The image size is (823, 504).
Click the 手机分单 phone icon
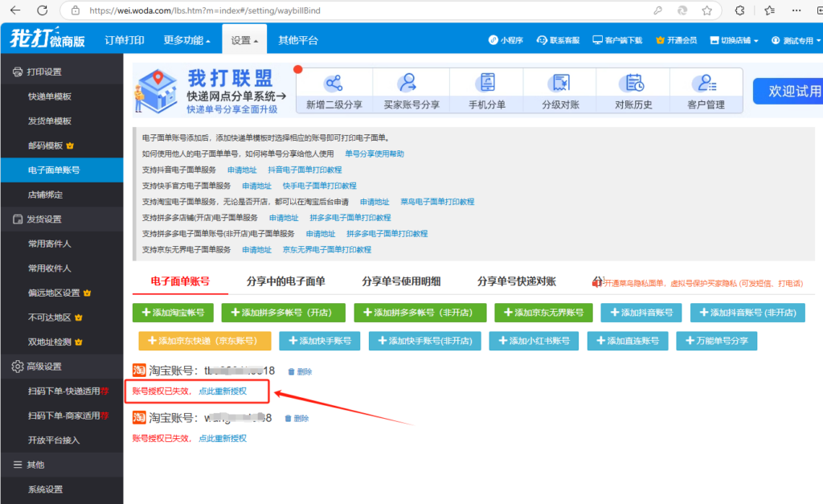point(486,83)
